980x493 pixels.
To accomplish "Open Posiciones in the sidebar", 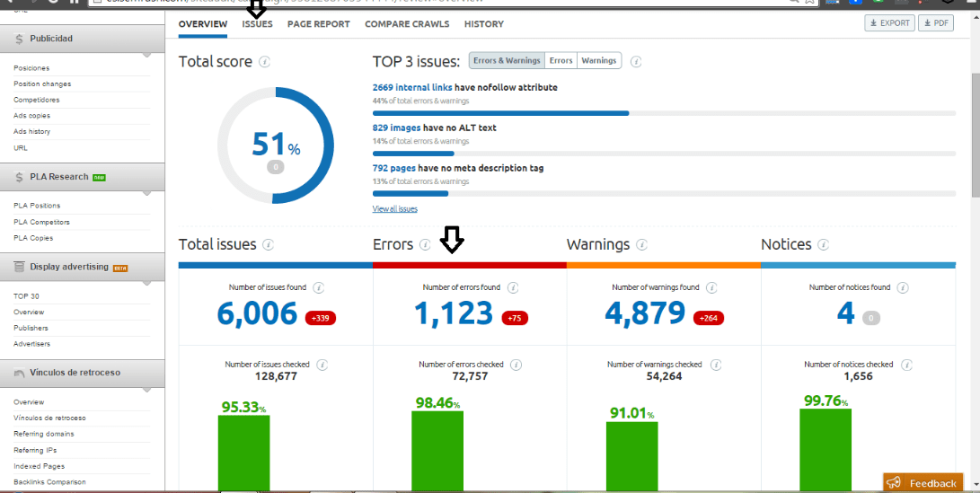I will [x=31, y=68].
